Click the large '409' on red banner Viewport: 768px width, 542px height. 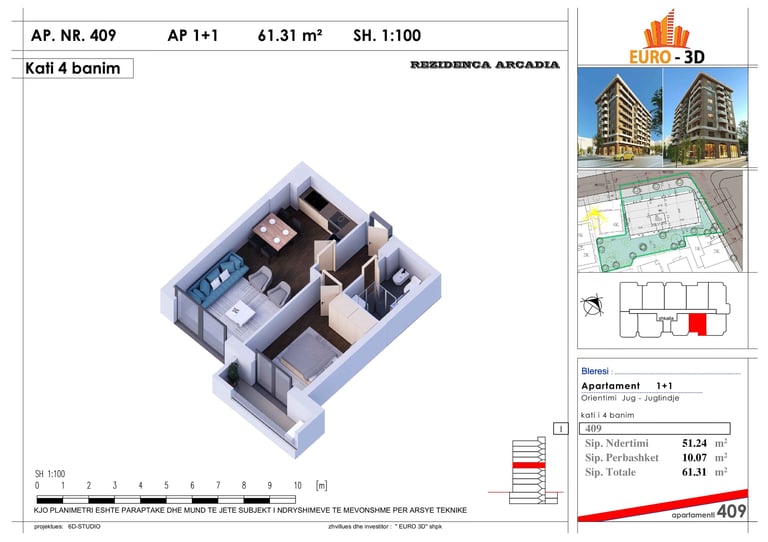pos(732,511)
